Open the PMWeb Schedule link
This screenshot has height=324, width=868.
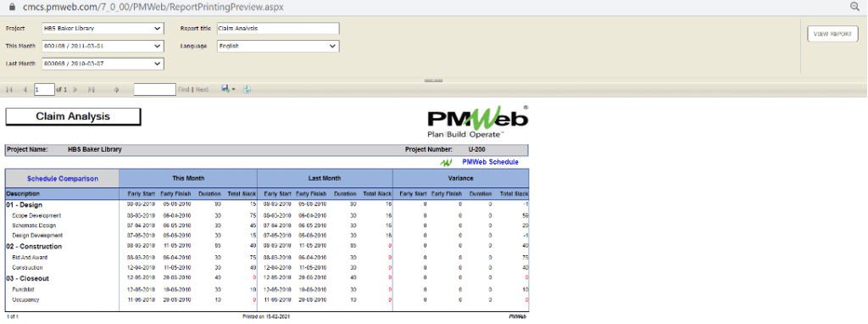(490, 162)
